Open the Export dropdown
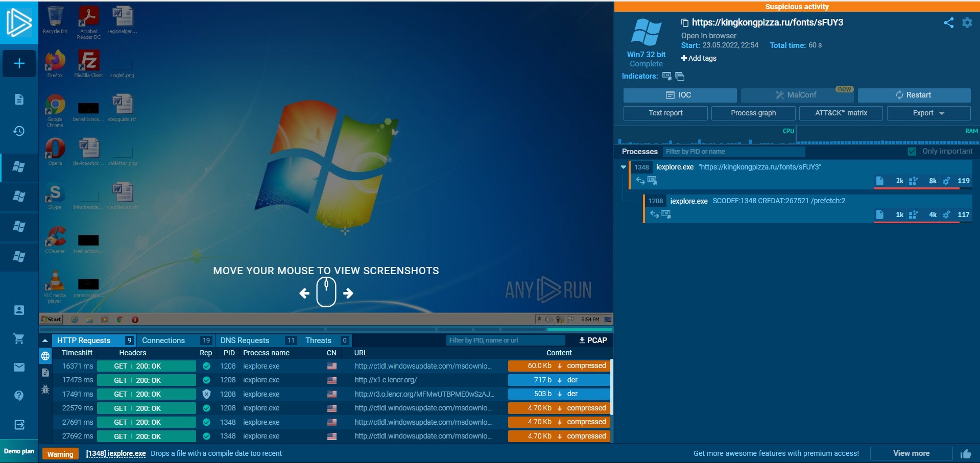980x463 pixels. [x=928, y=113]
